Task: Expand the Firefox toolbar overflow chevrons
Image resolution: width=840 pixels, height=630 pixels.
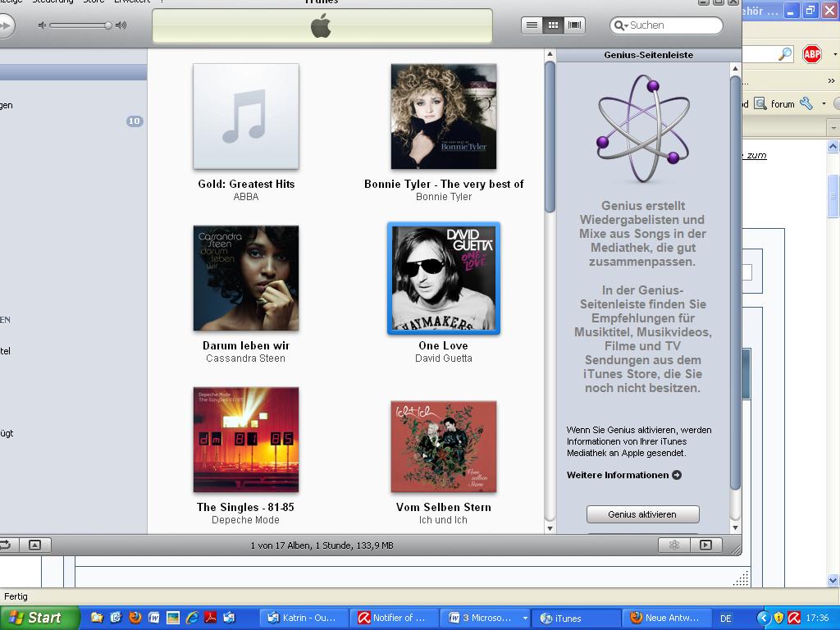Action: tap(831, 81)
